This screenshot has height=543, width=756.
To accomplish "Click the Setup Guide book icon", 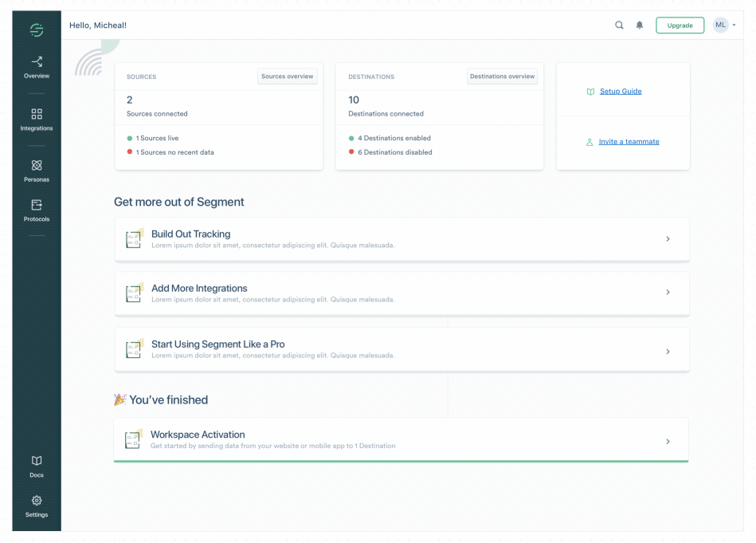I will (590, 92).
